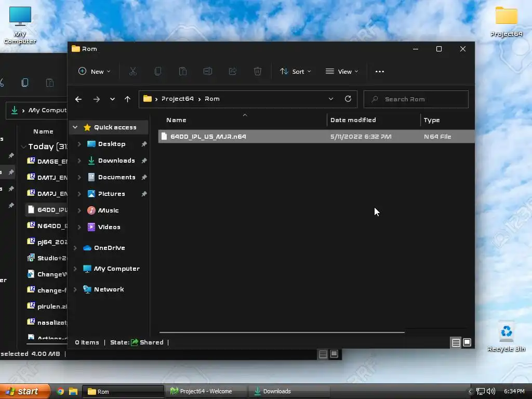Viewport: 532px width, 399px height.
Task: Click Copy icon in Downloads window toolbar
Action: [25, 83]
